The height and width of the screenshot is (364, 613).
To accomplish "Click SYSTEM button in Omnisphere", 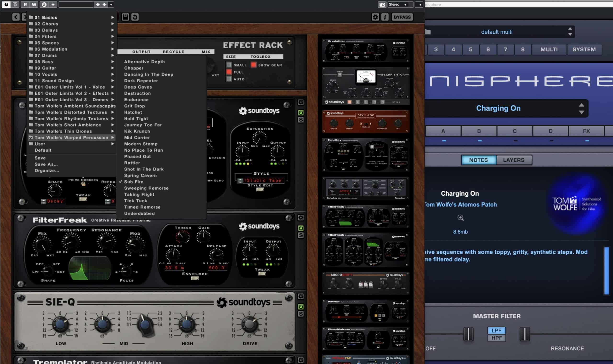I will point(584,49).
